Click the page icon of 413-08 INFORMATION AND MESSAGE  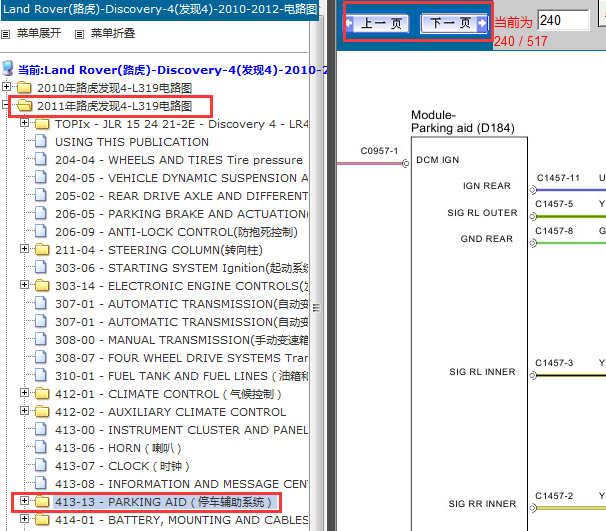coord(41,483)
